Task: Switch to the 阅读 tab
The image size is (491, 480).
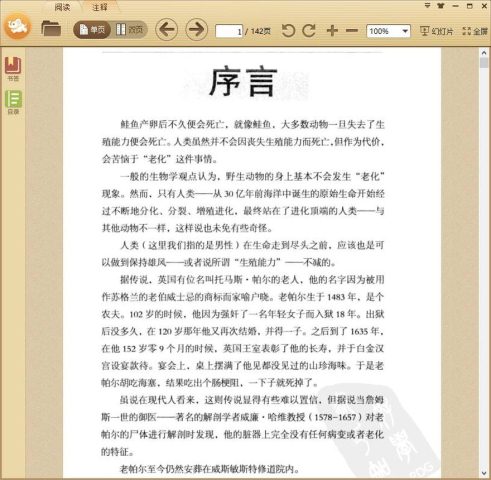Action: [63, 7]
